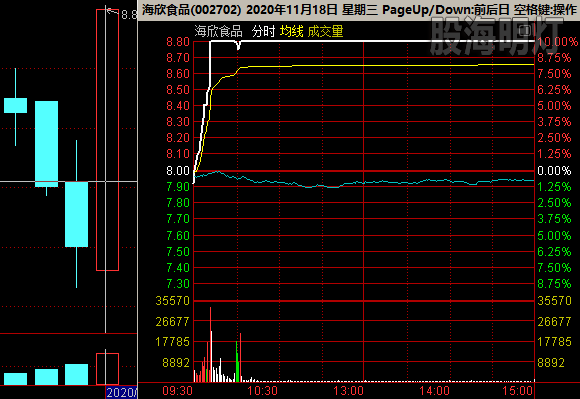Click the 8.80 price axis label
This screenshot has width=580, height=399.
(x=178, y=42)
